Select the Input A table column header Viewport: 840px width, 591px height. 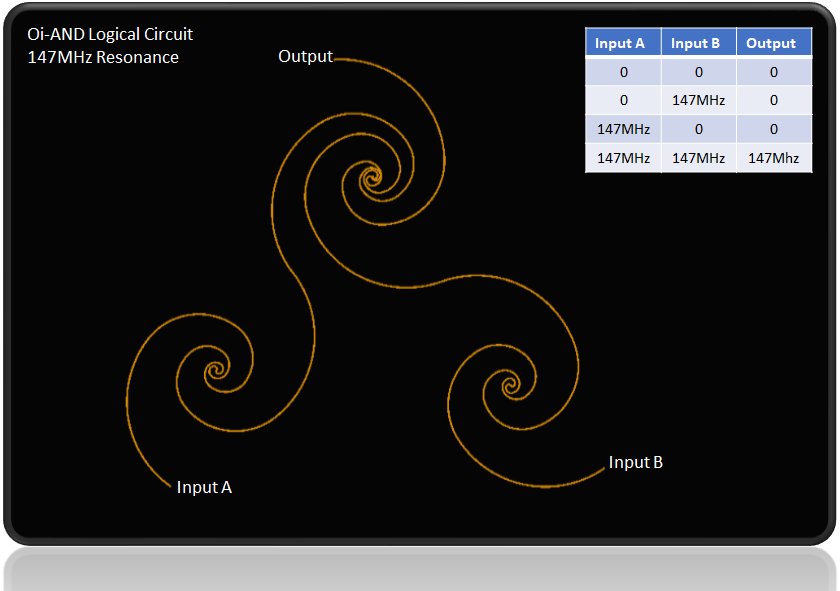point(623,43)
